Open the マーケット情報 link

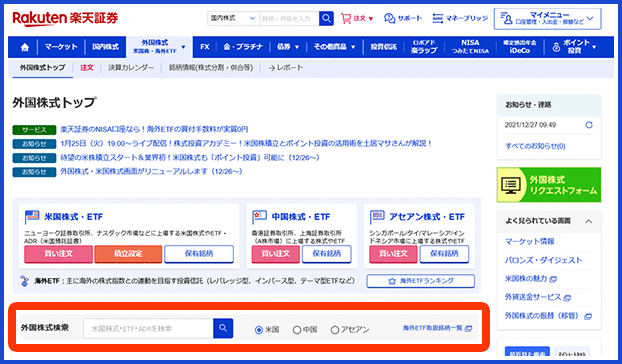point(529,241)
